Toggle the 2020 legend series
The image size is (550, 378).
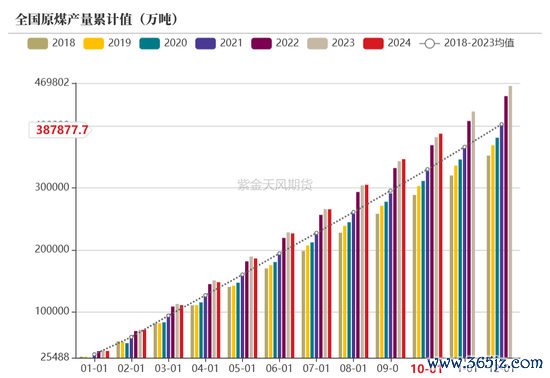click(x=163, y=43)
